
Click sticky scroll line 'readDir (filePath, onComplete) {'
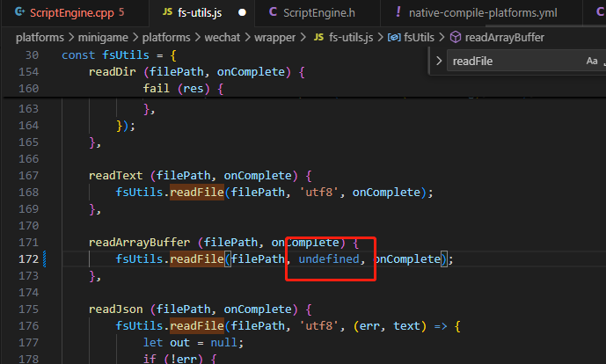pyautogui.click(x=197, y=72)
